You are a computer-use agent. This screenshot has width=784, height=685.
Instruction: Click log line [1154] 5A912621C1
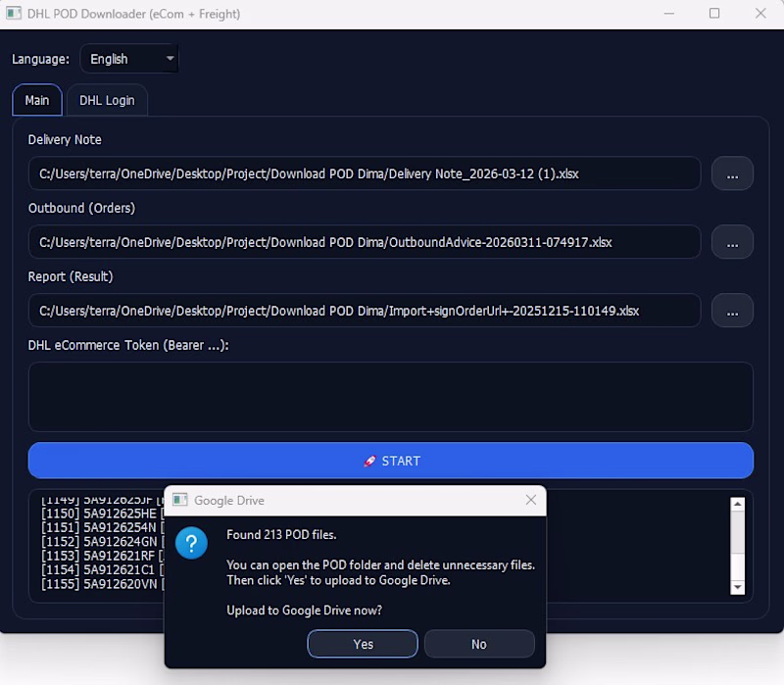coord(103,569)
